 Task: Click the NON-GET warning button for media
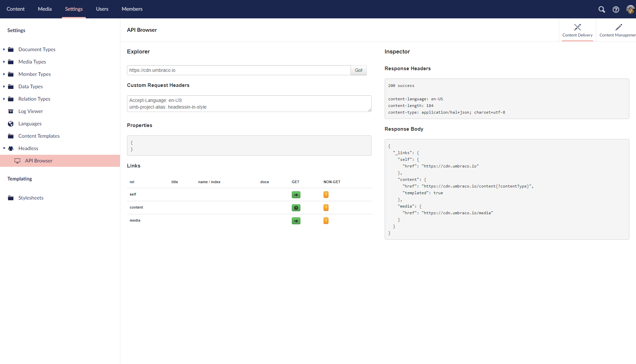tap(326, 221)
